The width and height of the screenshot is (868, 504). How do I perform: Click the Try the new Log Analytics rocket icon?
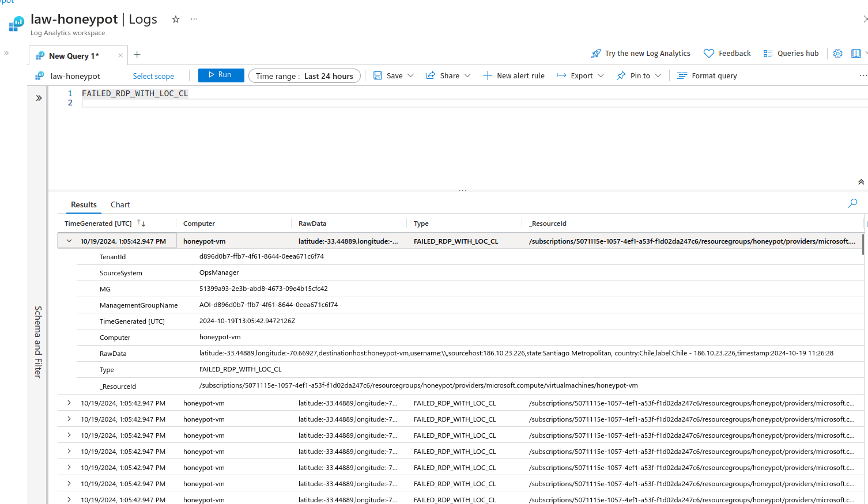[x=596, y=54]
